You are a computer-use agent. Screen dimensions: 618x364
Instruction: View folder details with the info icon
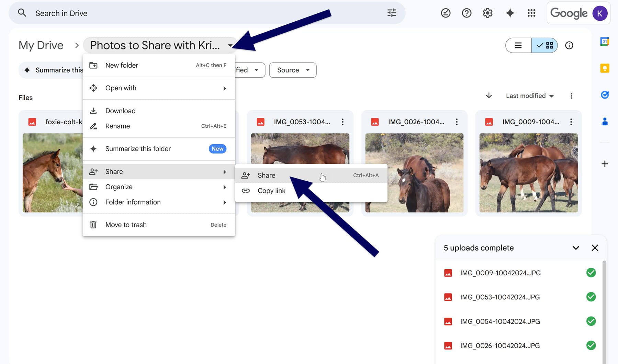pos(569,45)
